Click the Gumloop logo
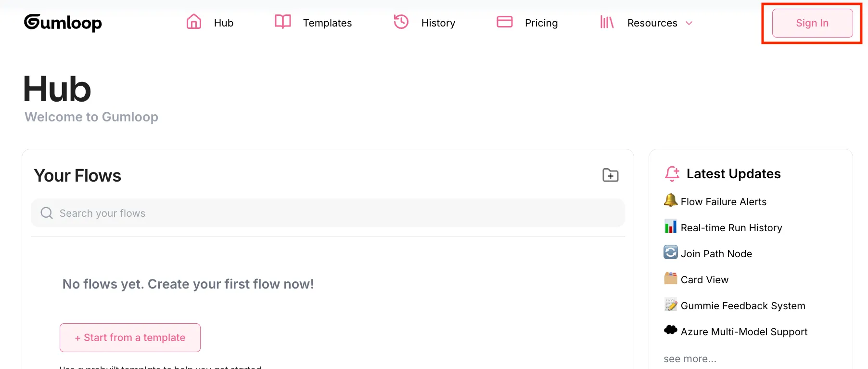868x369 pixels. pos(63,23)
